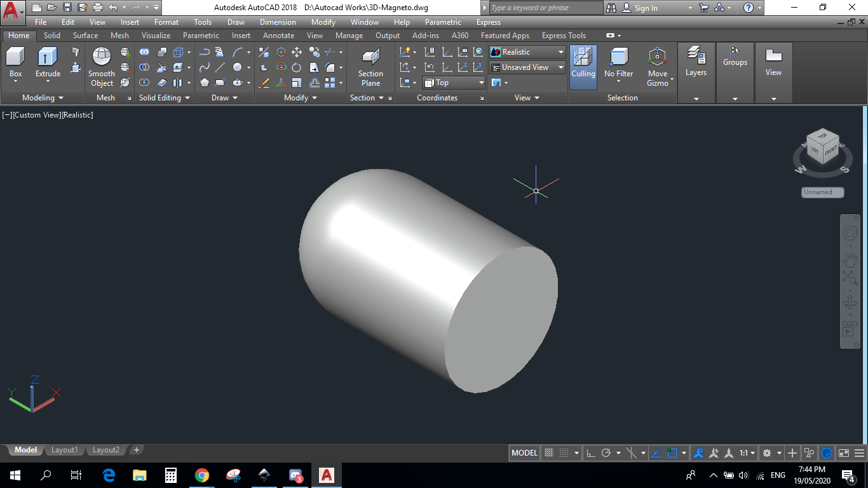The image size is (868, 488).
Task: Toggle 2D Object Snap in status bar
Action: (x=672, y=453)
